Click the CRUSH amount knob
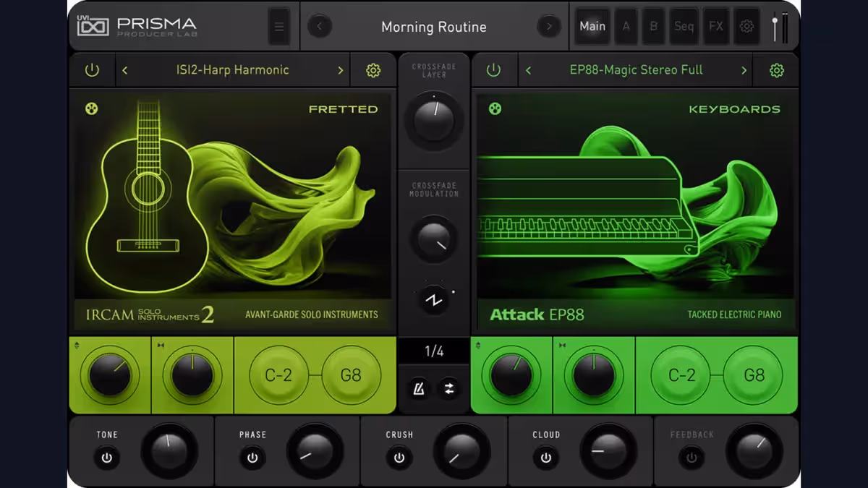The image size is (868, 488). click(x=461, y=451)
